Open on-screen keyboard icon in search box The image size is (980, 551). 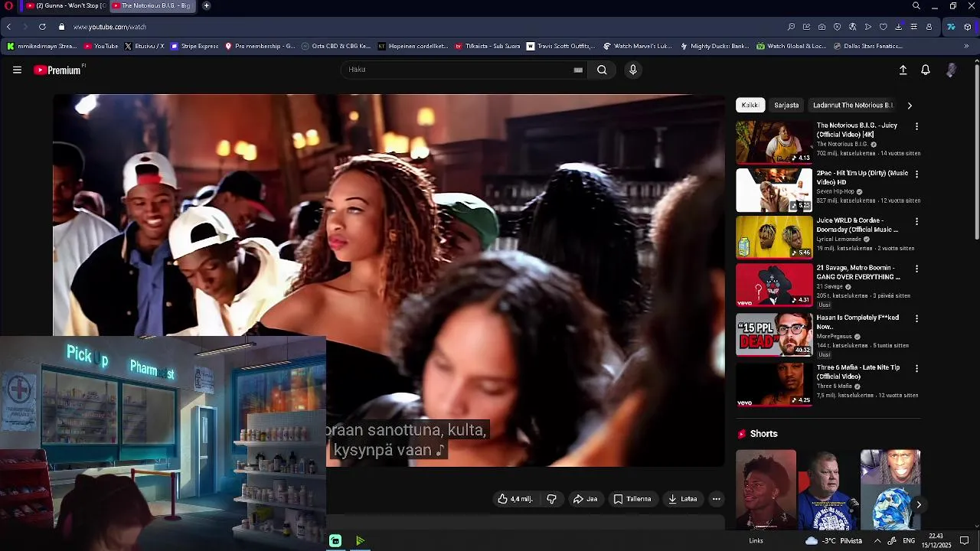(578, 70)
